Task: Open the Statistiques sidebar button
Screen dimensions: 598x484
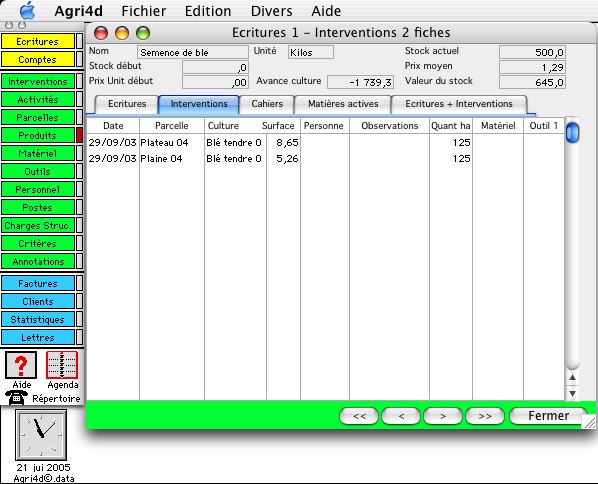Action: tap(37, 319)
